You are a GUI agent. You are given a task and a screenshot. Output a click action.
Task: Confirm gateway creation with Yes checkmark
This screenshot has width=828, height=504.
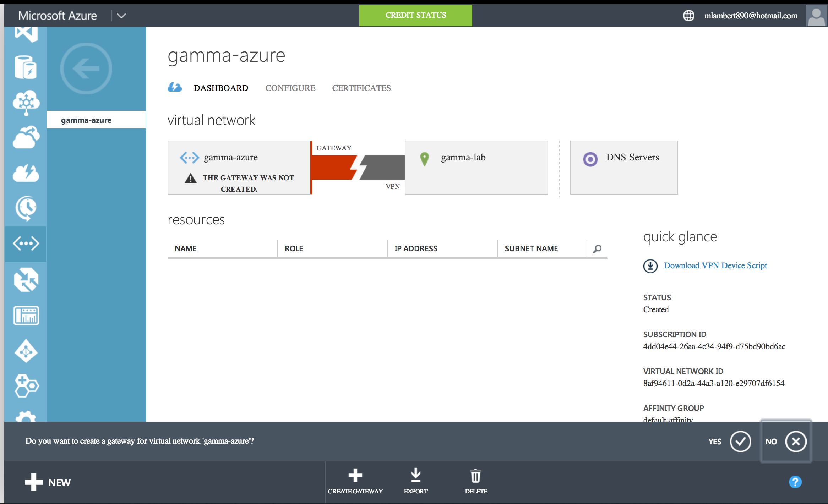coord(740,442)
